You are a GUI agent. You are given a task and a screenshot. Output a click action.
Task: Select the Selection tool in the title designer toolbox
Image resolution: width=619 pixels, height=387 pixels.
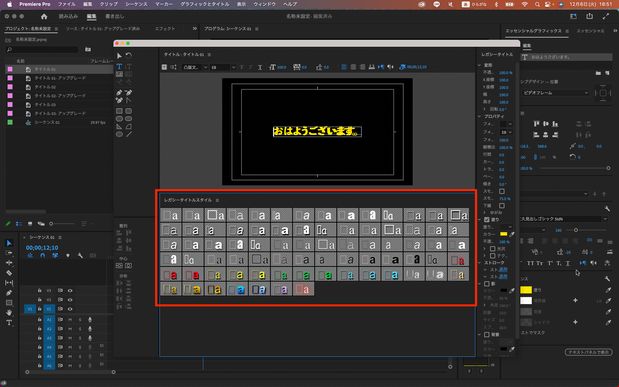coord(119,56)
